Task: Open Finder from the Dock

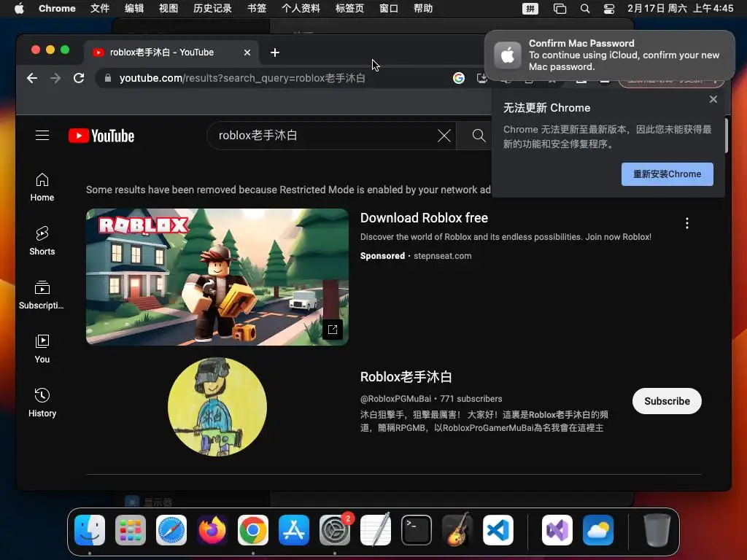Action: (90, 530)
